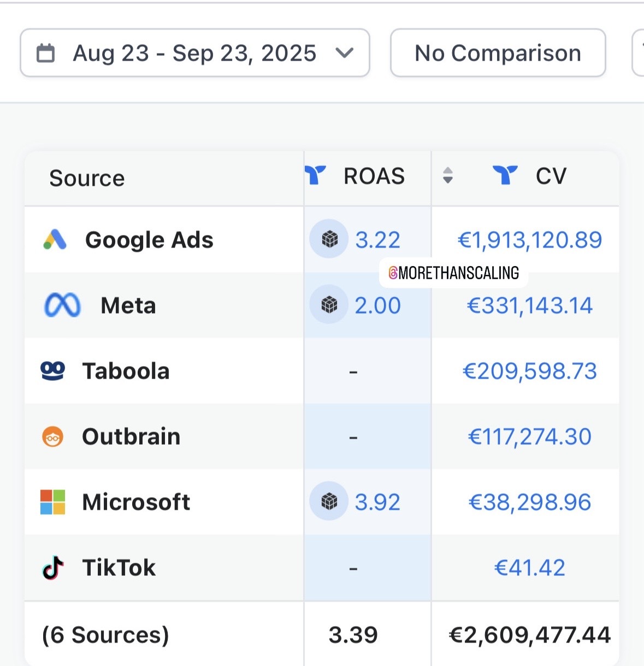Sort by the CV column header
Viewport: 644px width, 666px height.
pyautogui.click(x=551, y=176)
